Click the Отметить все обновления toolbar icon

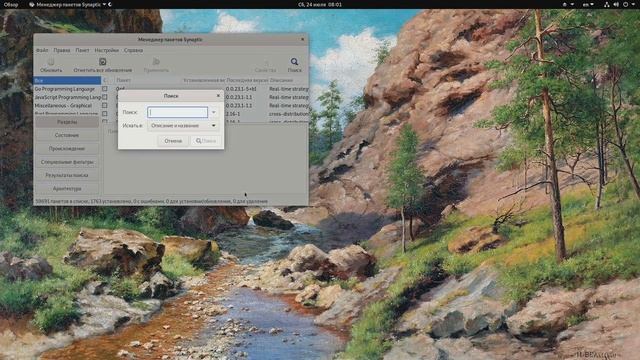click(x=102, y=62)
